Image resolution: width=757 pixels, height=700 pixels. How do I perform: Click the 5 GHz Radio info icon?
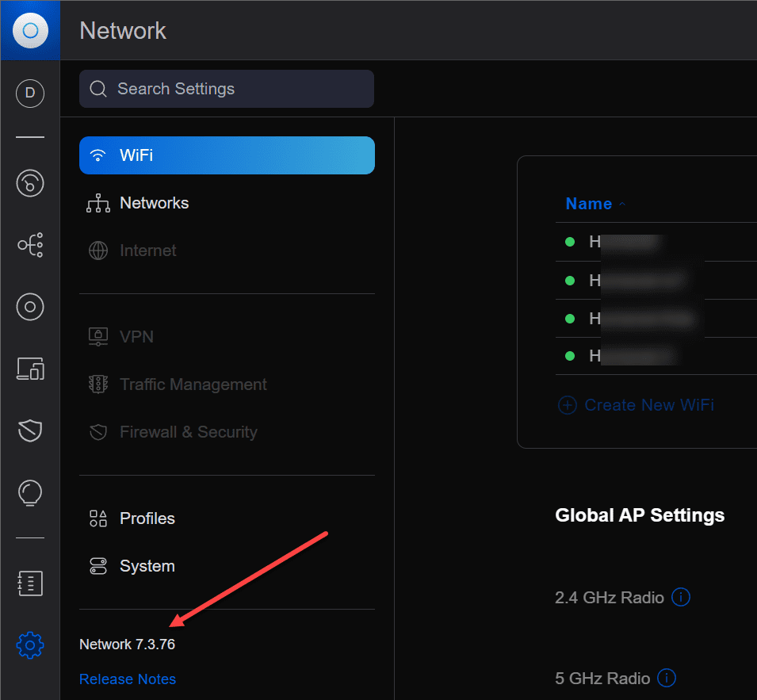tap(667, 679)
